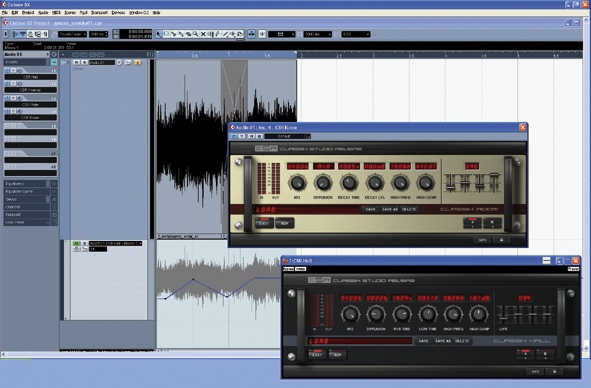Viewport: 591px width, 388px height.
Task: Click the lock icon in CSR Hall plugin
Action: [554, 371]
